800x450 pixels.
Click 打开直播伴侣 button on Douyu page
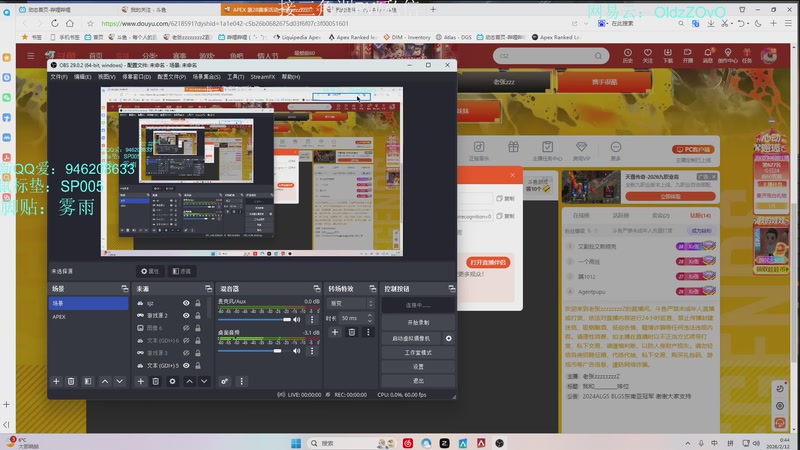[x=488, y=262]
